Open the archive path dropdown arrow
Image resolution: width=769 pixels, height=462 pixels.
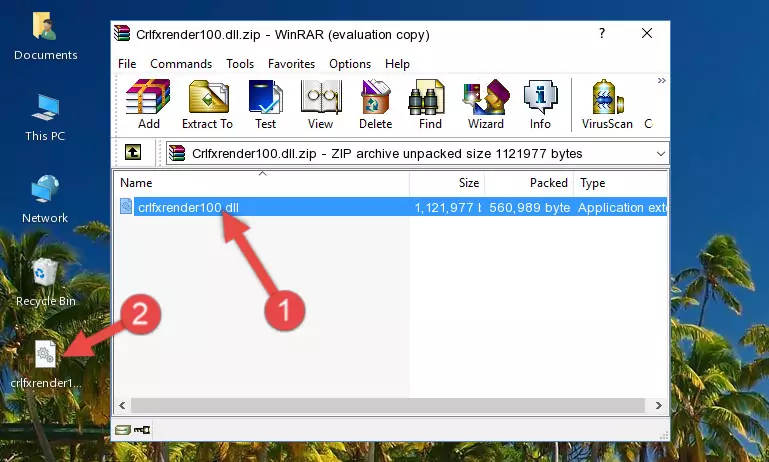click(661, 154)
